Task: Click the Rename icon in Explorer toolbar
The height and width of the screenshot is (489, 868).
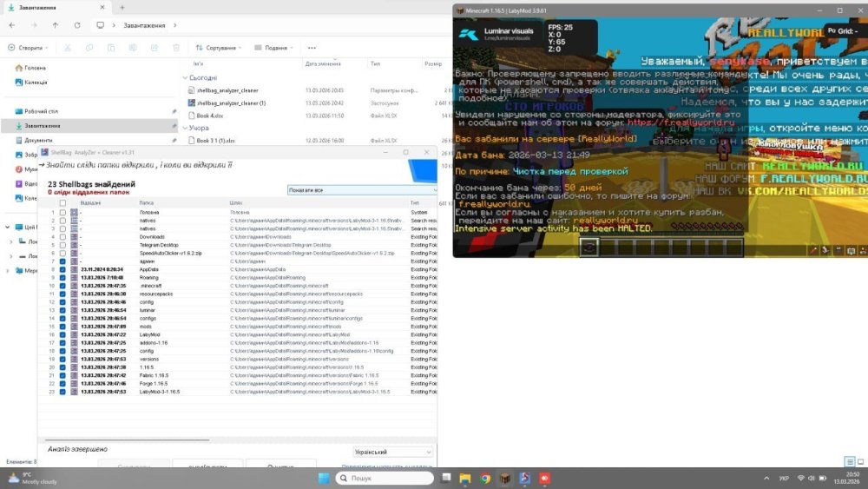Action: (x=133, y=48)
